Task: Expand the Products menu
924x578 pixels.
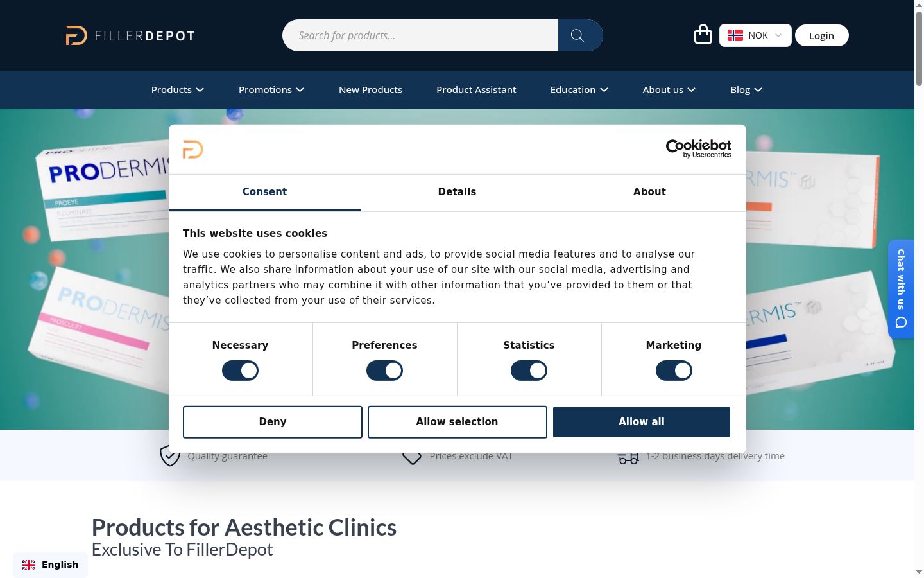Action: (x=178, y=90)
